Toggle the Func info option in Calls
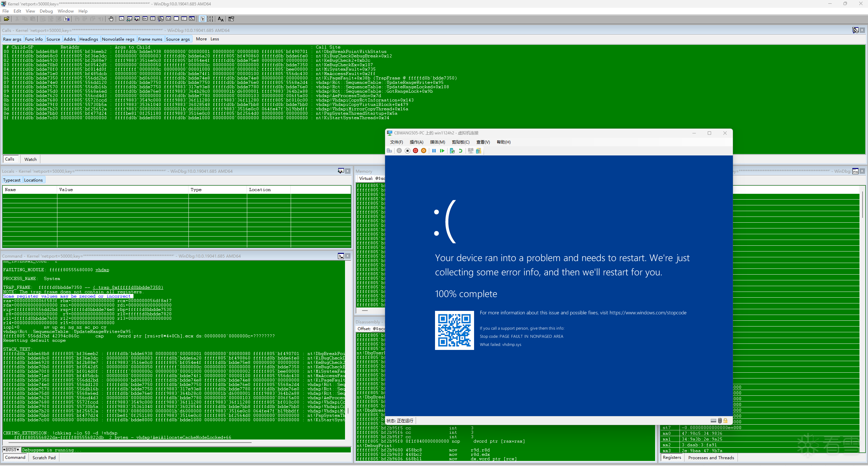 tap(34, 39)
